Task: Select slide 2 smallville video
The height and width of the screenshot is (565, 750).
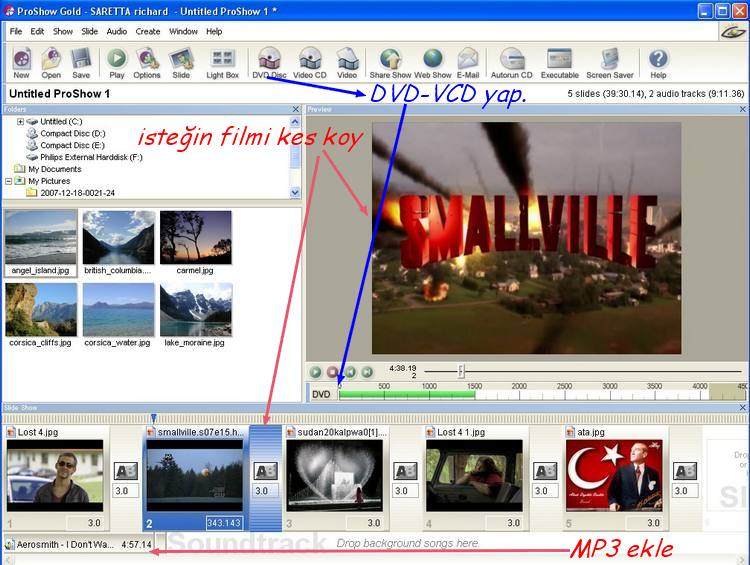Action: coord(195,476)
